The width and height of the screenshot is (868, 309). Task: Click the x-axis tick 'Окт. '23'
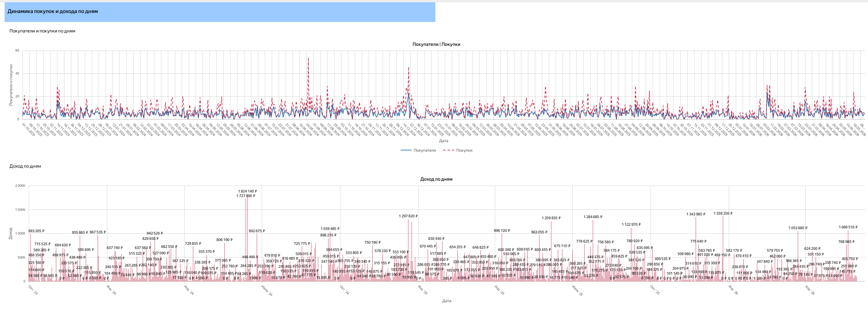click(33, 290)
